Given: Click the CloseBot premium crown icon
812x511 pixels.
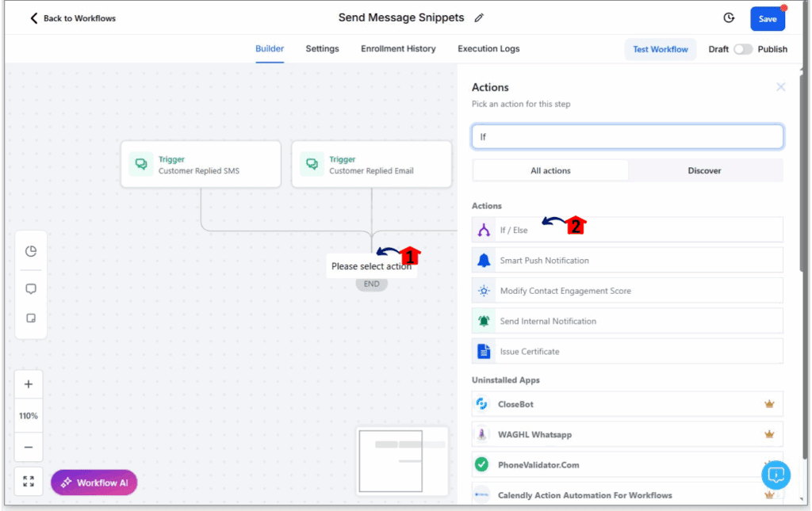Looking at the screenshot, I should coord(769,404).
